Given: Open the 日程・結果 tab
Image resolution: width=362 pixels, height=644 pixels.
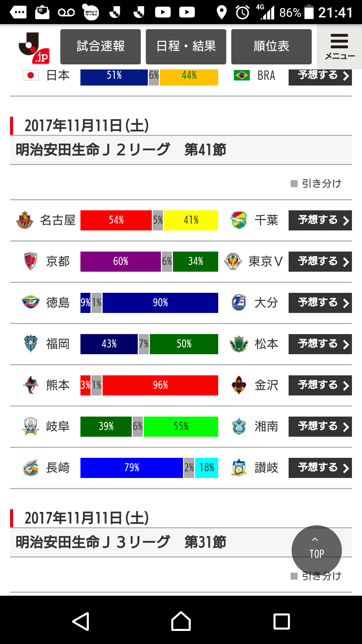Looking at the screenshot, I should point(186,47).
